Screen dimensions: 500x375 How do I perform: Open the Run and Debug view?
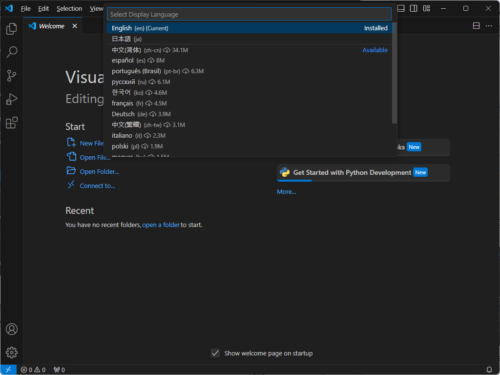[x=12, y=99]
